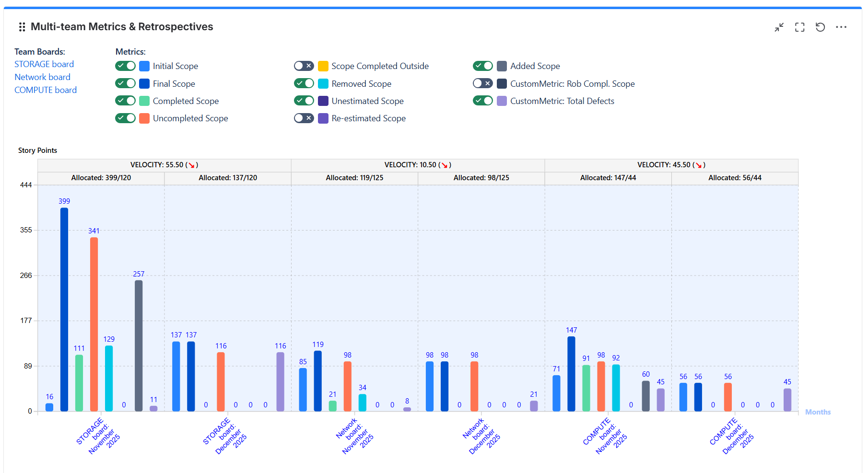Screen dimensions: 868x473
Task: Open gadget in fullscreen view
Action: coord(800,27)
